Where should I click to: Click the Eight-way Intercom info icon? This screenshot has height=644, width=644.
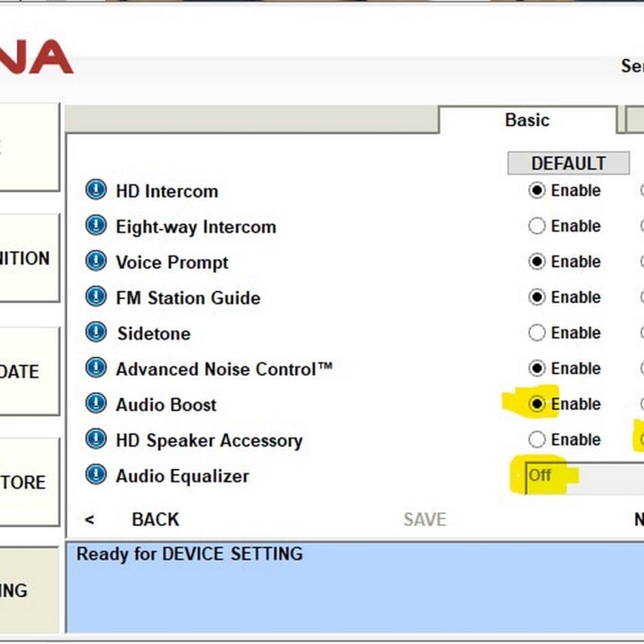pyautogui.click(x=95, y=226)
